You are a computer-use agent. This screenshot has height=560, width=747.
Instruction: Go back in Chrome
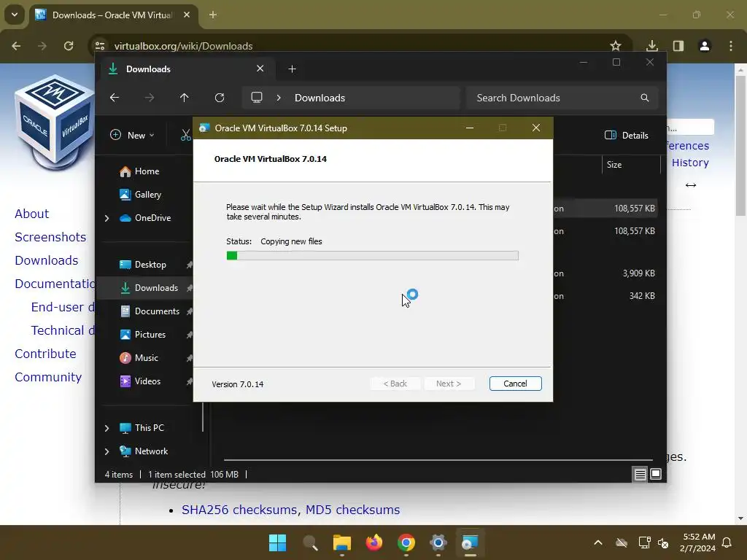coord(16,46)
